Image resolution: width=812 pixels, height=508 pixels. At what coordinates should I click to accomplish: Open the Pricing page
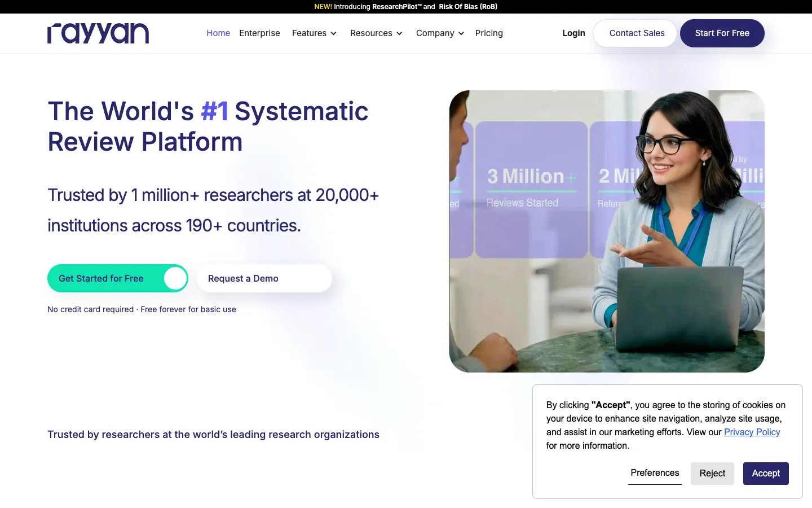tap(489, 33)
